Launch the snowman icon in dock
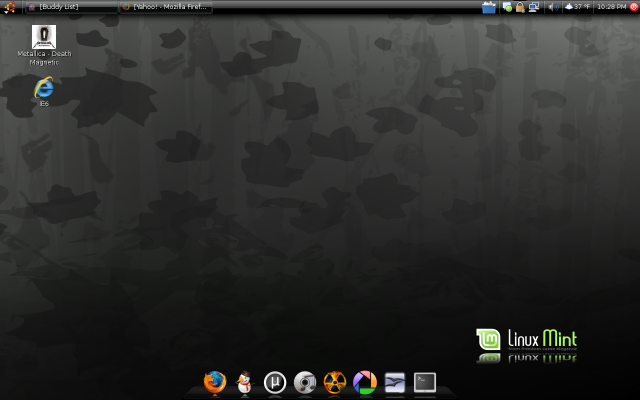 [244, 382]
